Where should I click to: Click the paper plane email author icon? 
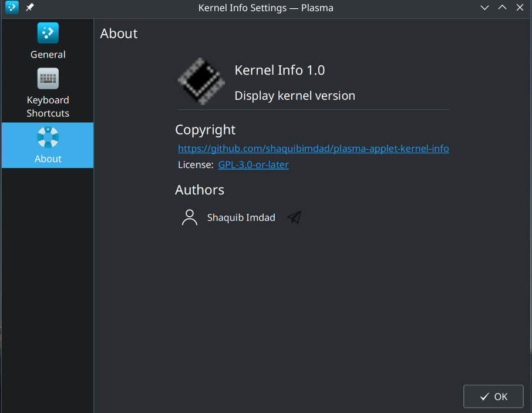[294, 217]
